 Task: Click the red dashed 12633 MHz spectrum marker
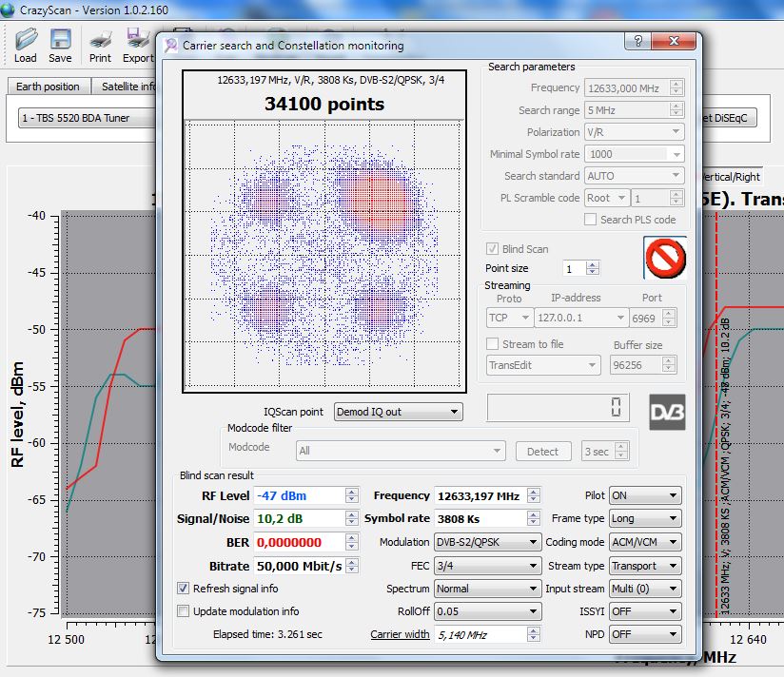(x=716, y=414)
